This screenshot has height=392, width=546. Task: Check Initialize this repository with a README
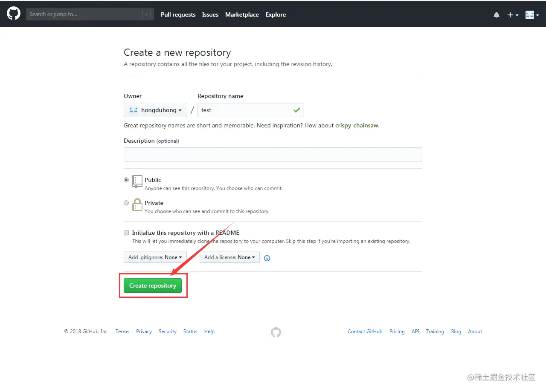coord(126,233)
